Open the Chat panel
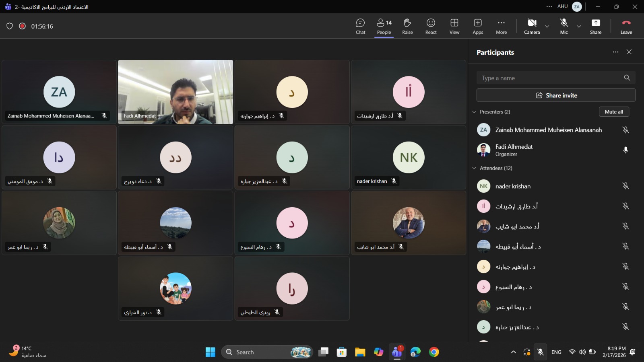 [360, 27]
